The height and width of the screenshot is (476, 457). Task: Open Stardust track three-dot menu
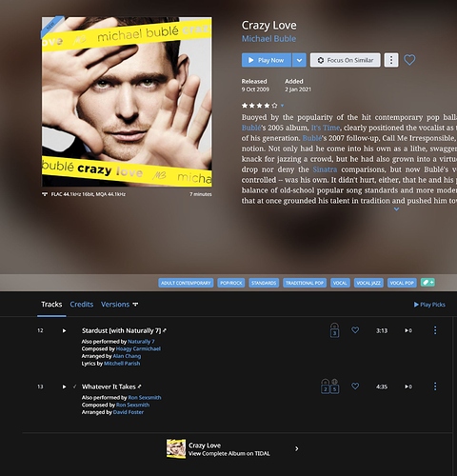point(435,330)
